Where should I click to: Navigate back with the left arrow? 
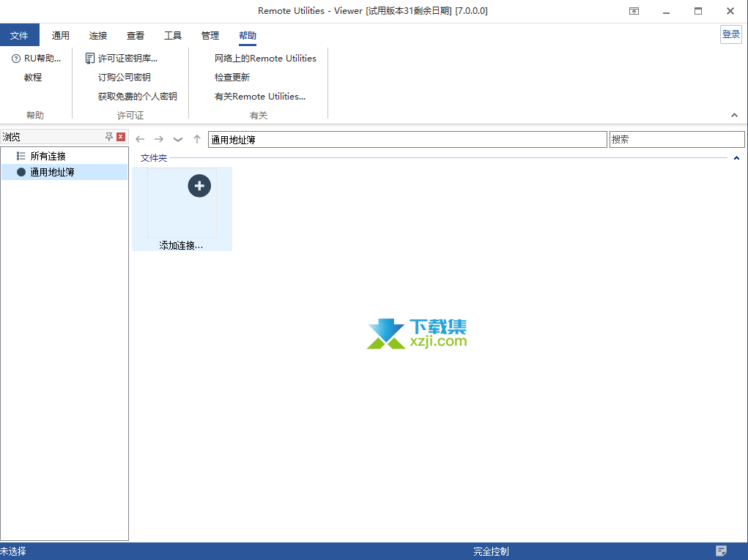tap(140, 139)
